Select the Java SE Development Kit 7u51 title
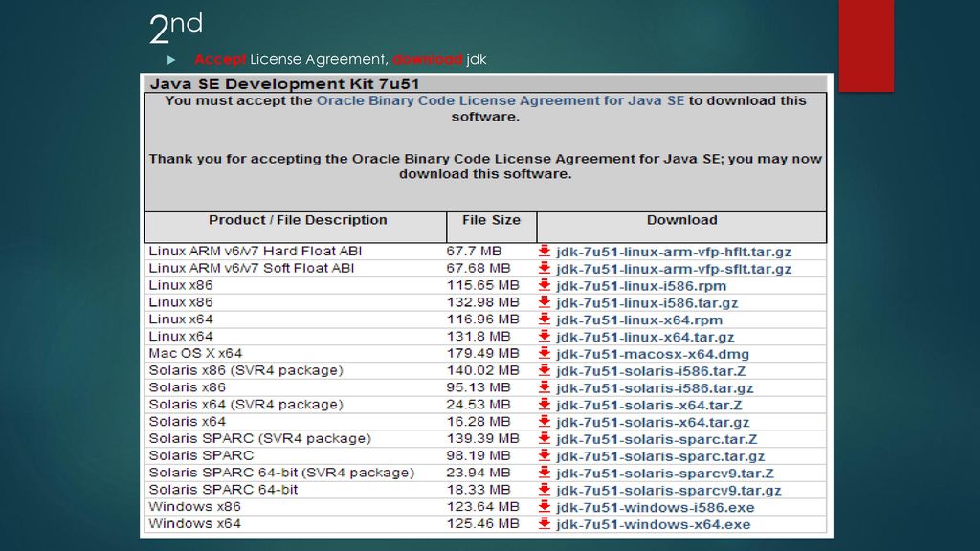 coord(284,84)
